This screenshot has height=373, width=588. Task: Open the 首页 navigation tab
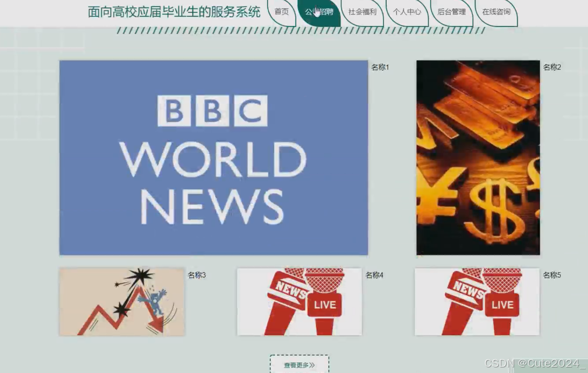click(x=281, y=12)
